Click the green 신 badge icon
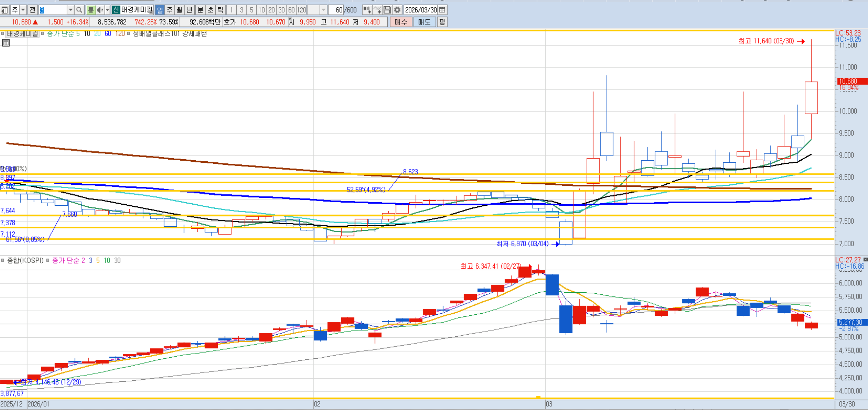Viewport: 868px width, 410px height. (x=116, y=10)
